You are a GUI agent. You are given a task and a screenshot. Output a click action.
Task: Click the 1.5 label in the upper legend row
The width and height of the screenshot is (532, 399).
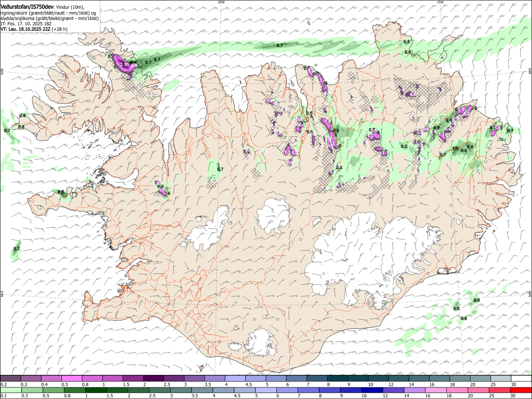pyautogui.click(x=126, y=384)
